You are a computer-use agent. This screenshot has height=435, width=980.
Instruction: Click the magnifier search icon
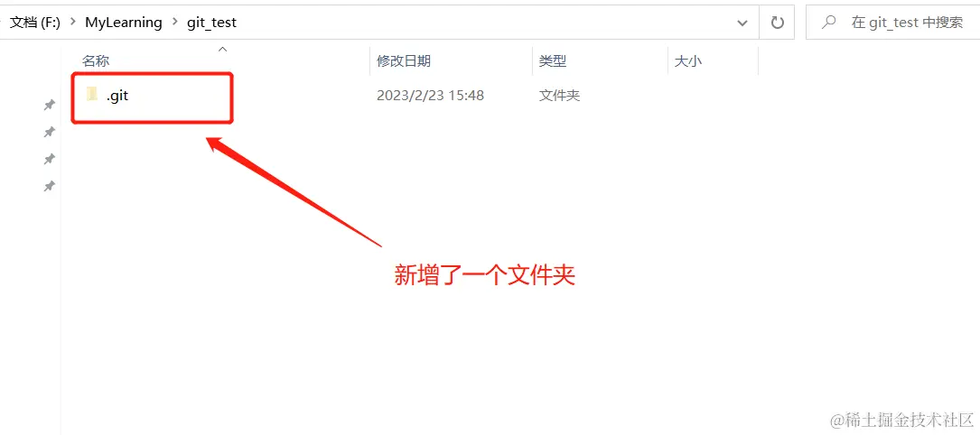pyautogui.click(x=829, y=23)
